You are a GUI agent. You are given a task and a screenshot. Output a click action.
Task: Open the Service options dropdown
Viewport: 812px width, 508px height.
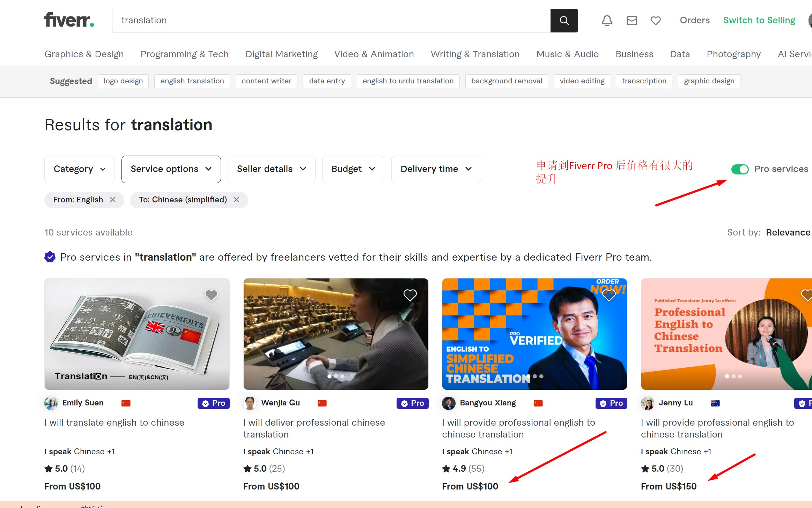coord(171,169)
